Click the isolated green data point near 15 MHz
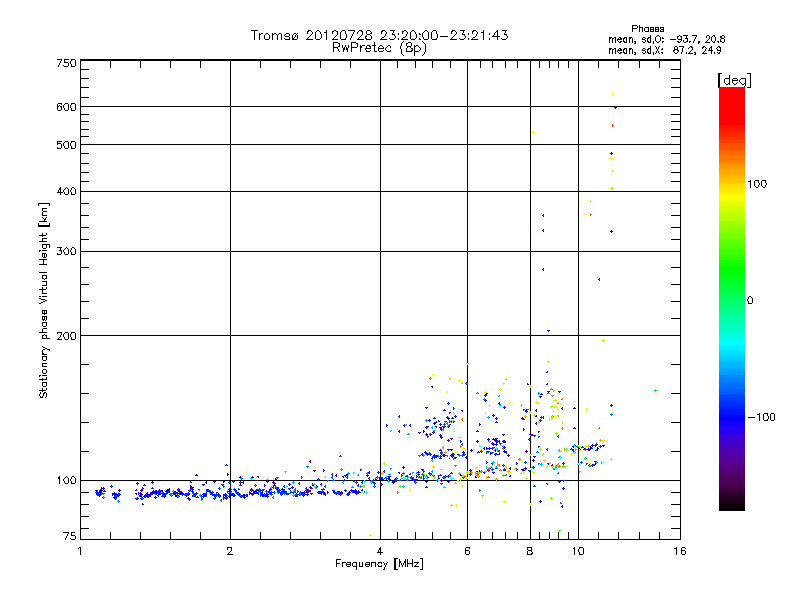 (x=655, y=391)
